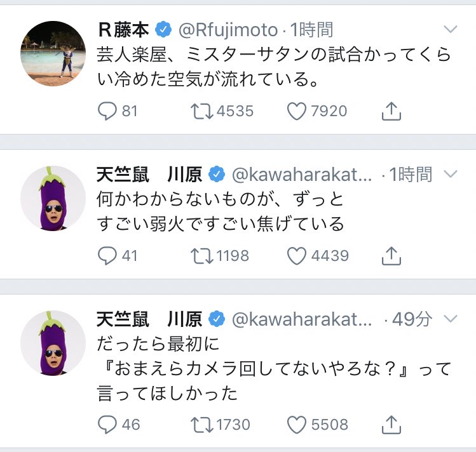Open dropdown chevron on 49分 tweet
The image size is (476, 452).
[450, 319]
